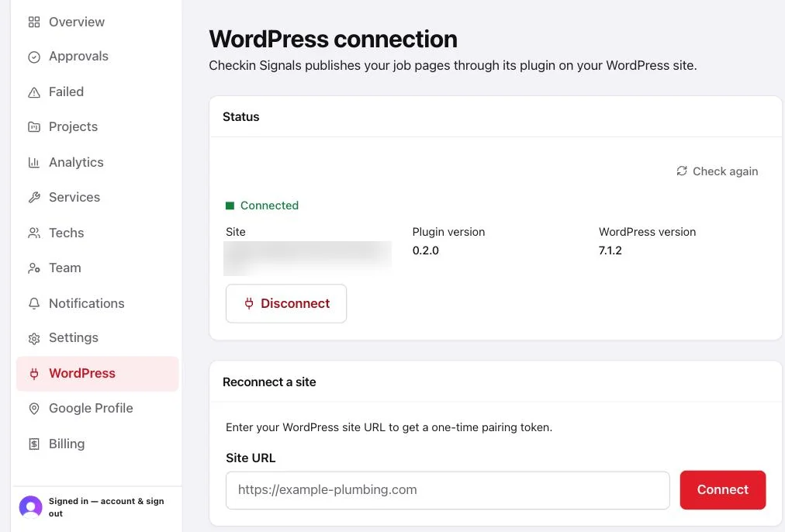Focus the Site URL input field
Viewport: 785px width, 532px height.
(448, 490)
